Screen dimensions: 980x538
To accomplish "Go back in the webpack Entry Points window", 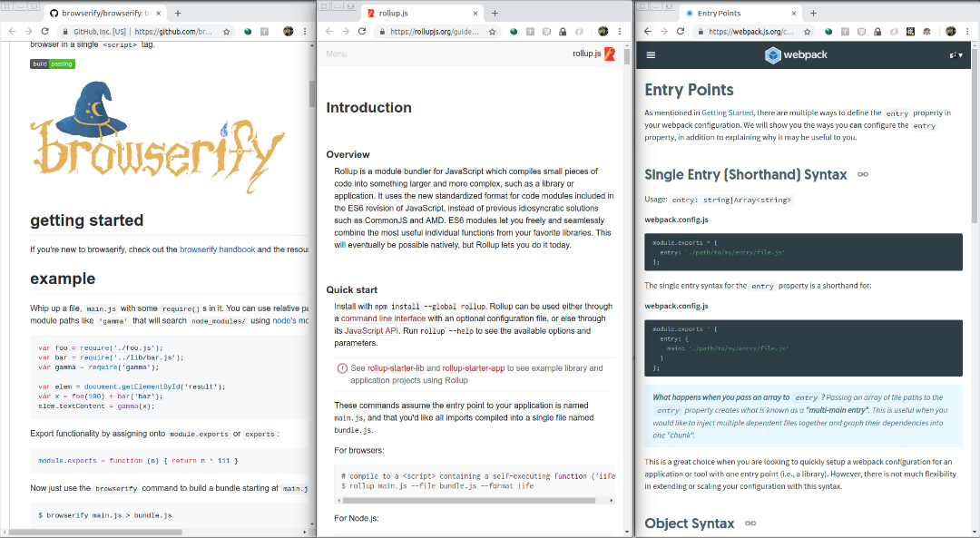I will 648,31.
